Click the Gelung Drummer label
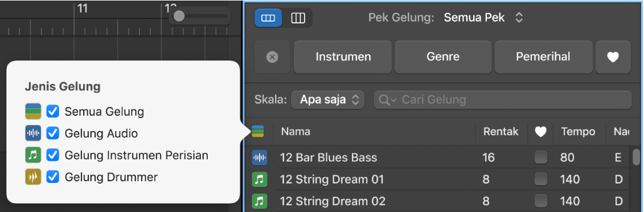 pos(111,177)
